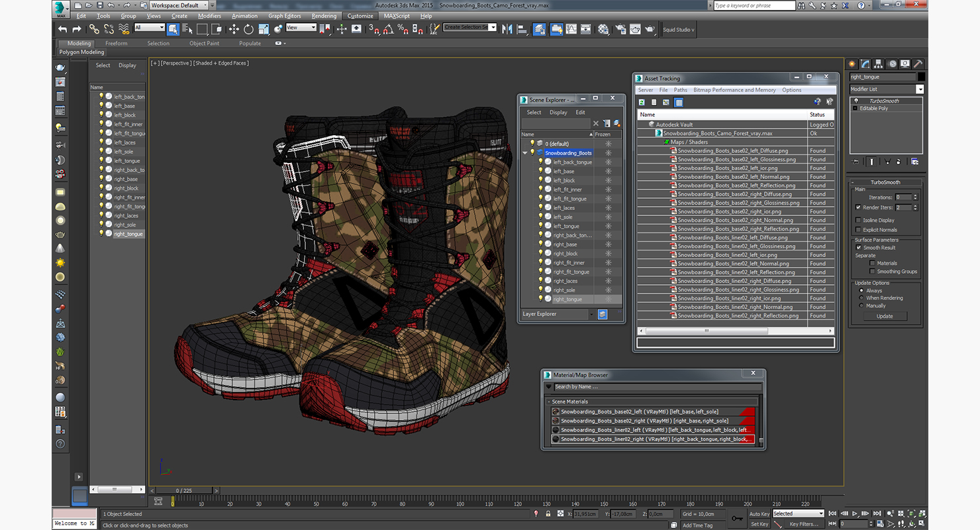Select the Always update radio option
Viewport: 980px width, 530px height.
pos(861,290)
